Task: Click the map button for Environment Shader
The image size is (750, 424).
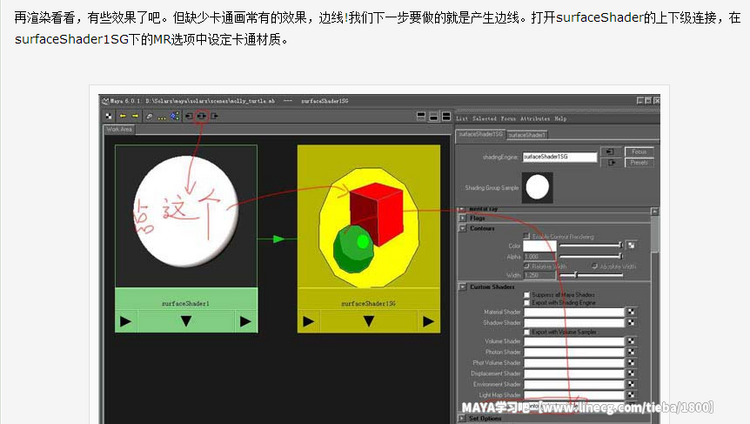Action: pyautogui.click(x=631, y=384)
